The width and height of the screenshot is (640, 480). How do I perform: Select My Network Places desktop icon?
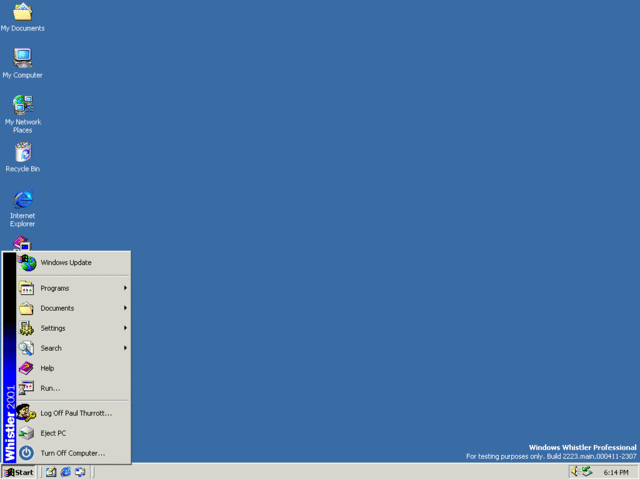22,114
